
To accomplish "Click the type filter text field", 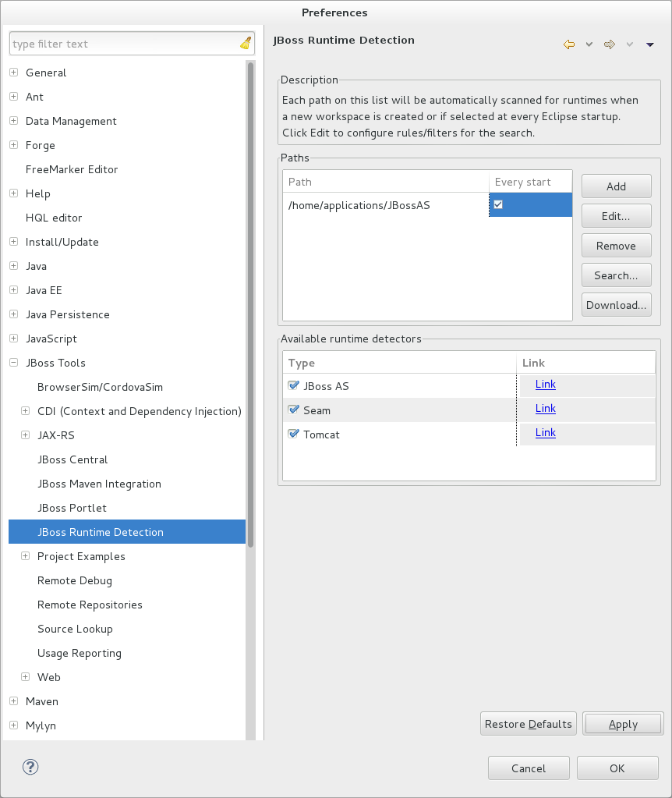I will click(117, 43).
